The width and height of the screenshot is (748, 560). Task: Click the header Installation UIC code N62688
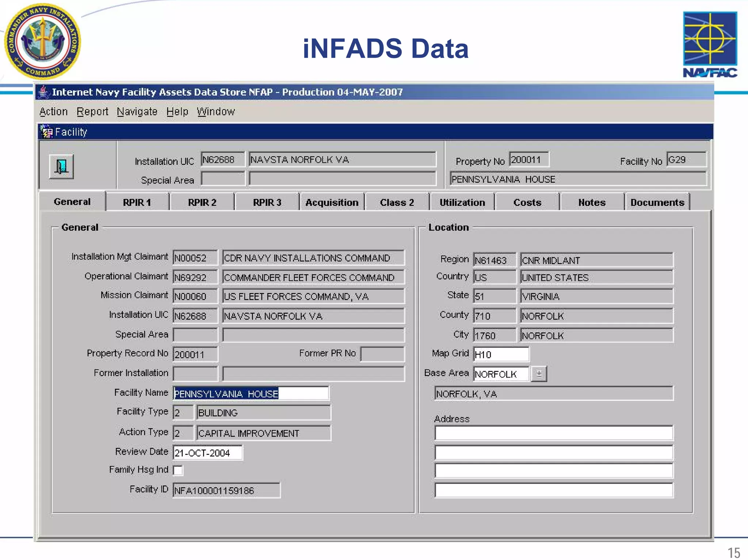coord(223,160)
